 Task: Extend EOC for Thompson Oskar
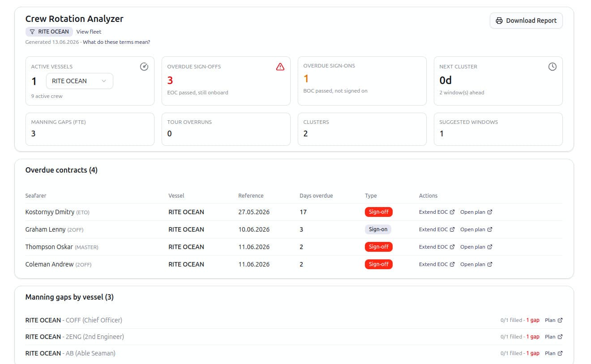coord(437,247)
